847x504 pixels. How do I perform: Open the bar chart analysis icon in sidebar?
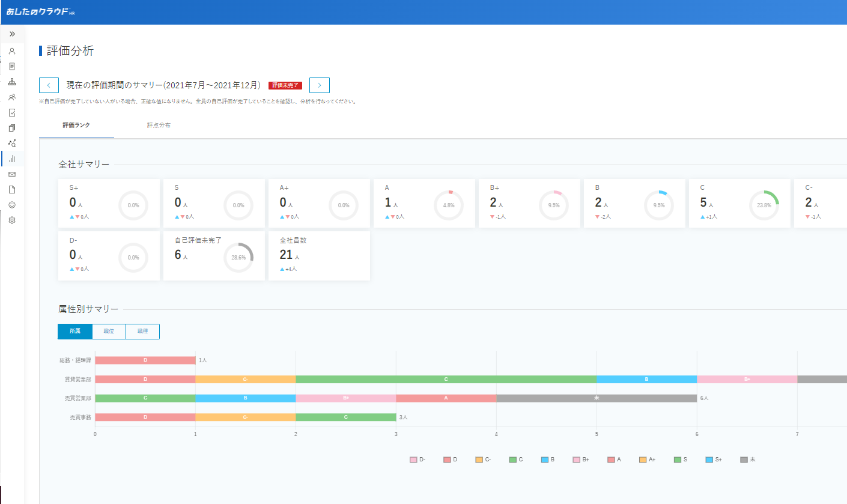(12, 159)
